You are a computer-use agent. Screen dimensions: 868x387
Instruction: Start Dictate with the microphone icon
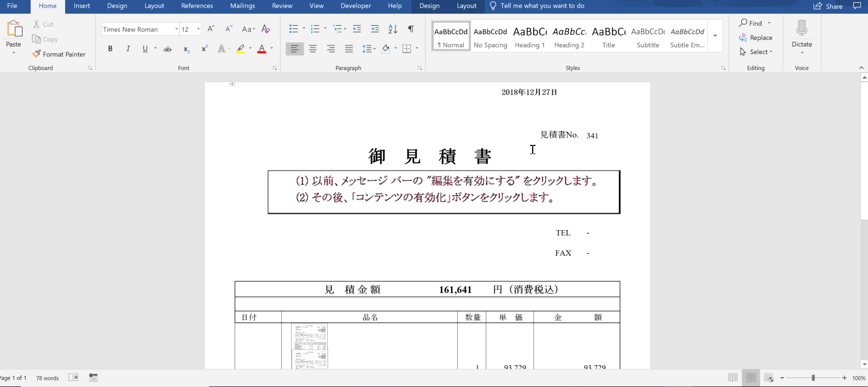[802, 28]
